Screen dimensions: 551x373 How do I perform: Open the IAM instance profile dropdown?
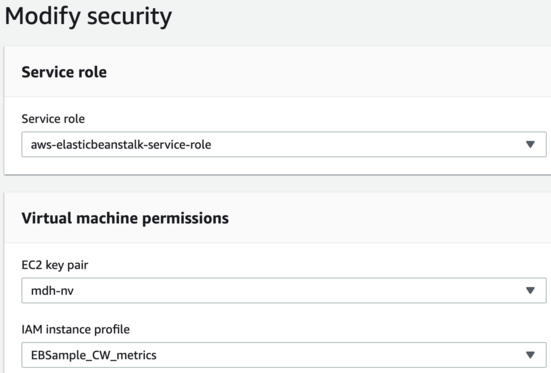(284, 355)
